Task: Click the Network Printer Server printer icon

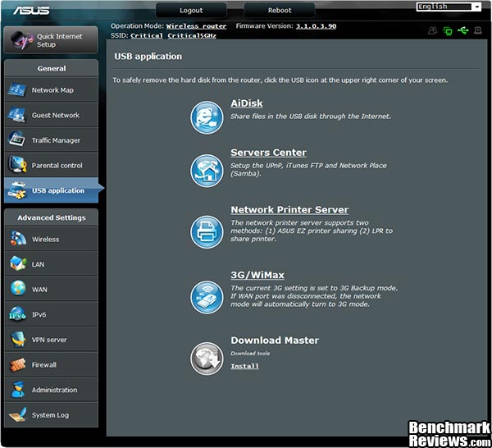Action: (x=207, y=232)
